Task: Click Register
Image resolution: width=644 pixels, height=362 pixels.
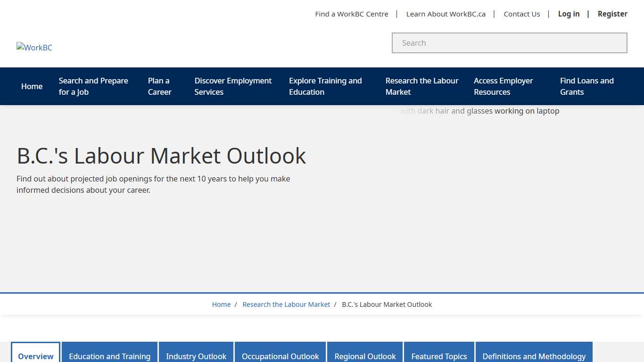Action: coord(612,14)
